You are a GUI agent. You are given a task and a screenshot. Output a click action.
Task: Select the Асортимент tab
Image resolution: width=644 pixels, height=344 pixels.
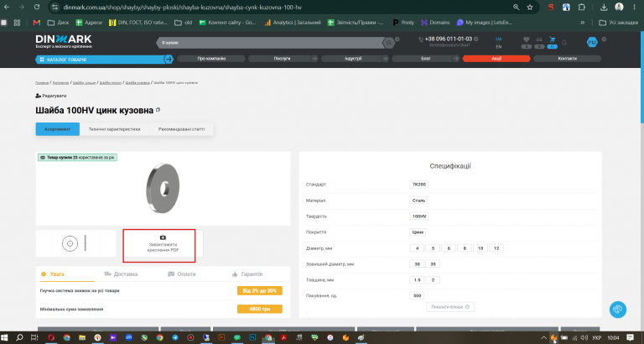(x=58, y=129)
